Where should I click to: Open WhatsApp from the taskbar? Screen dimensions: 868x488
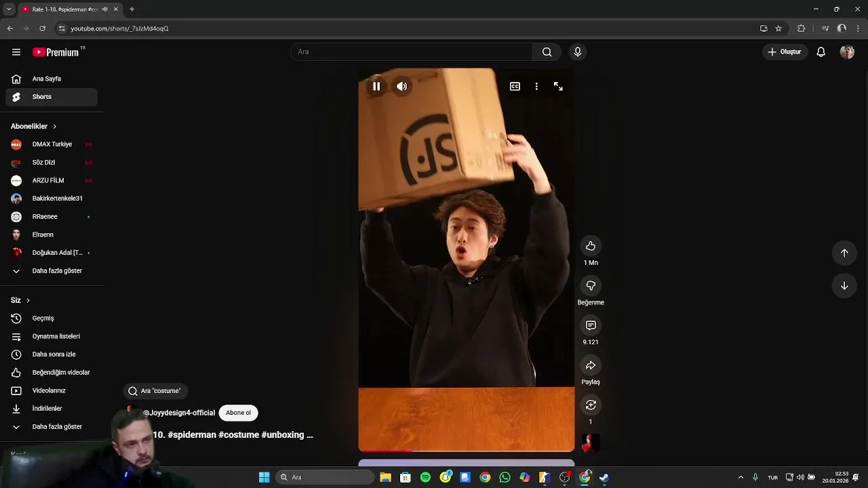[x=505, y=477]
